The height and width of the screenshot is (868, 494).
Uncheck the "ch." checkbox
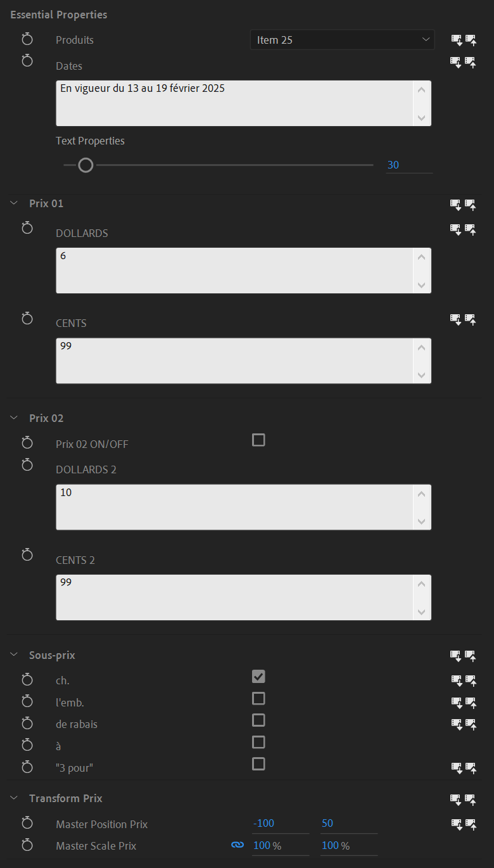[x=258, y=677]
